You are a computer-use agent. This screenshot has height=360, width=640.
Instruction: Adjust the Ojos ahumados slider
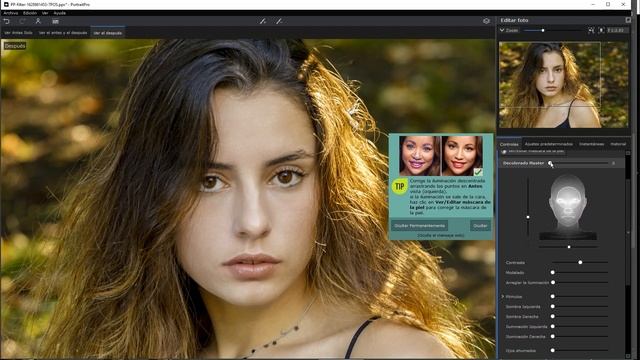tap(580, 350)
